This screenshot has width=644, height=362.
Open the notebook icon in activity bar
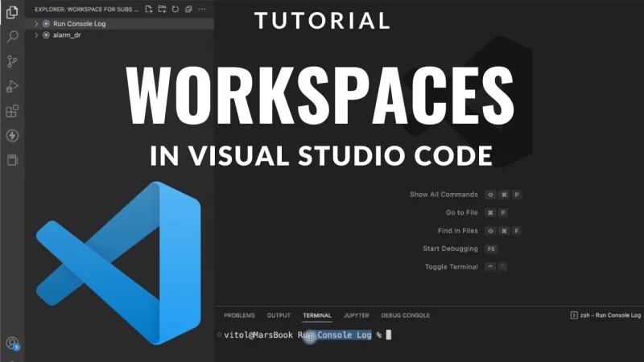[x=12, y=160]
